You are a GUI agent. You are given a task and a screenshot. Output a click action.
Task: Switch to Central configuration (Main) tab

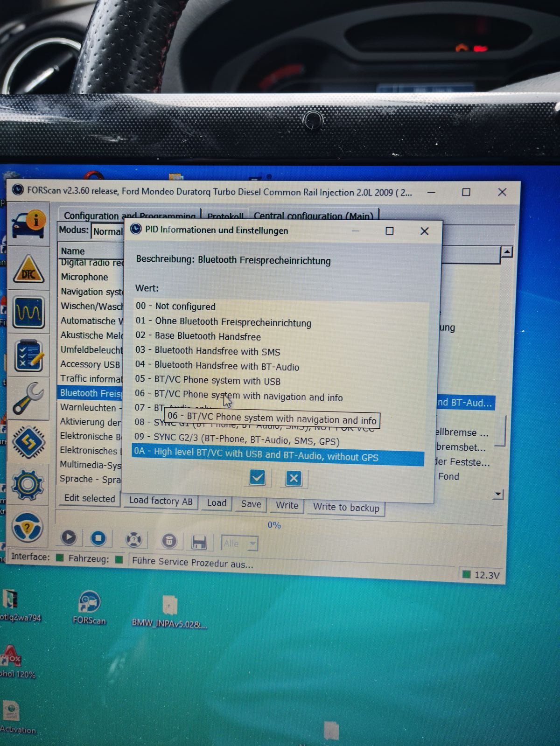313,216
